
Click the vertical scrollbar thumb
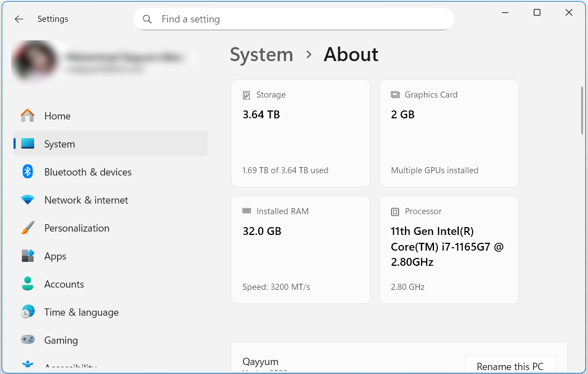(x=582, y=110)
